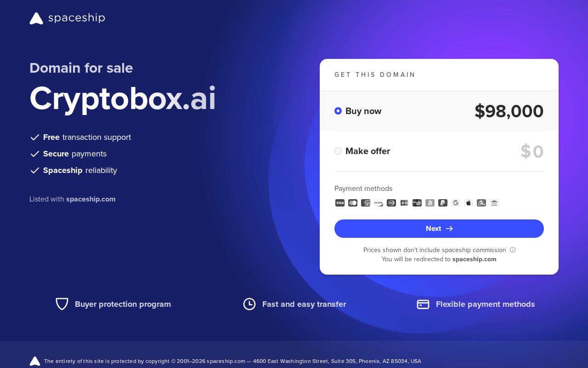Select the Buy now radio option
The width and height of the screenshot is (588, 368).
[x=338, y=111]
